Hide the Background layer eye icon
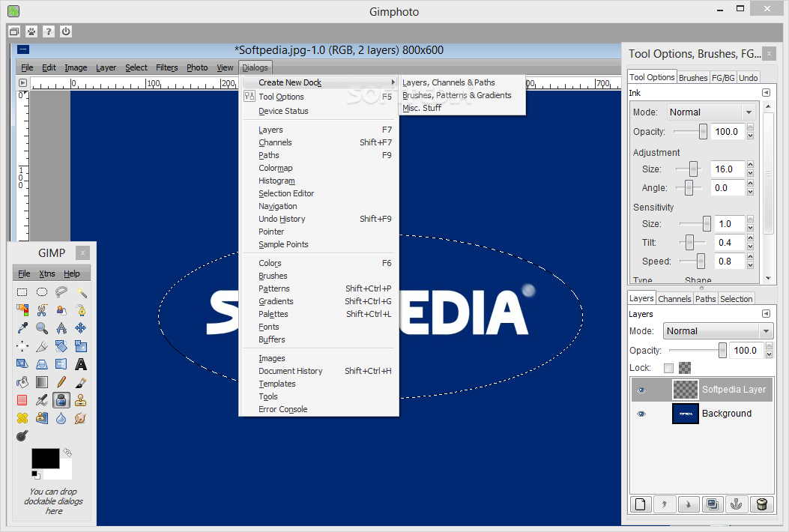 click(x=641, y=414)
